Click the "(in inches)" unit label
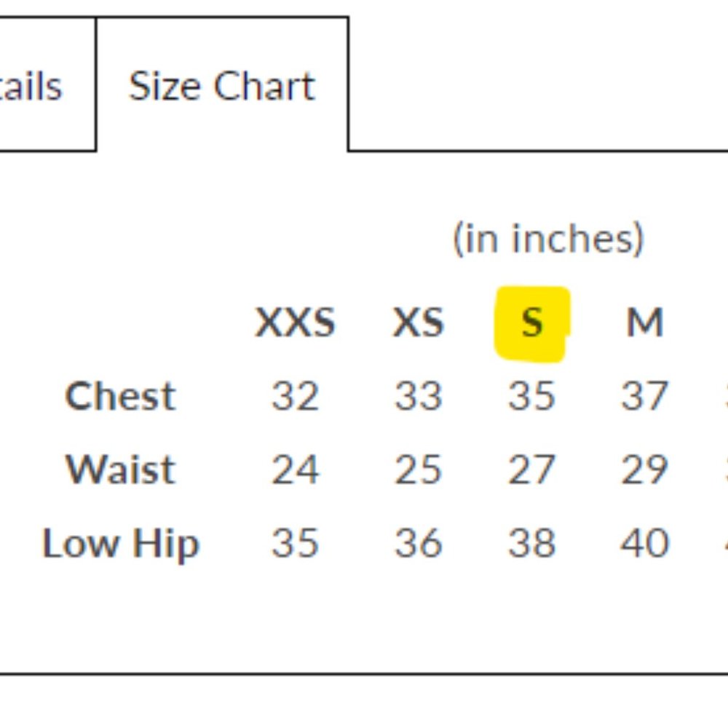728x728 pixels. point(548,239)
